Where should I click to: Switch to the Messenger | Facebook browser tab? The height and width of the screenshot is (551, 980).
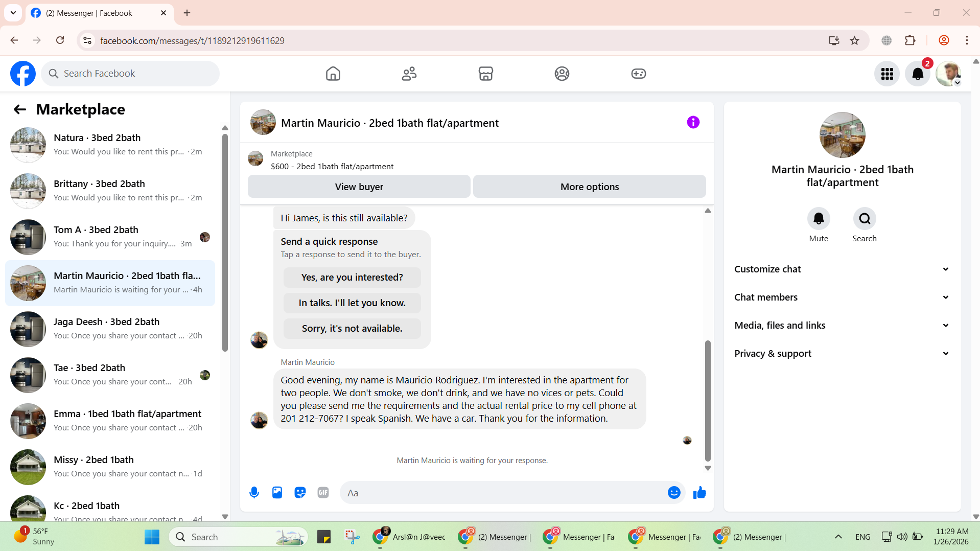point(99,13)
